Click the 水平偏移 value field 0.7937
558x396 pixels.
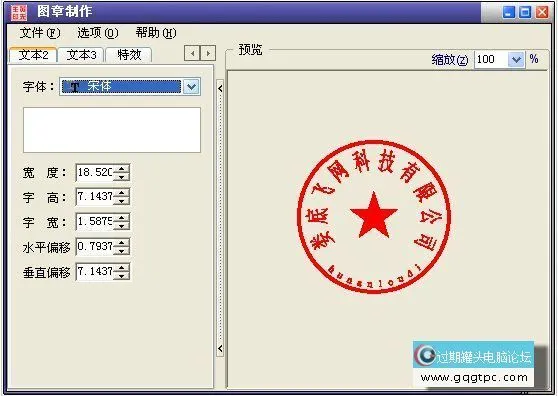pos(95,247)
